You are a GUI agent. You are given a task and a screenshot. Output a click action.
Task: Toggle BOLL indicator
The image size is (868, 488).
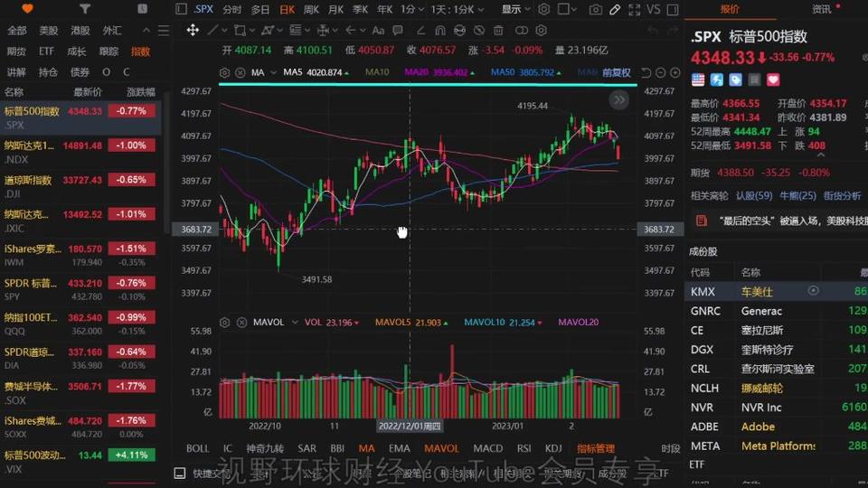[198, 448]
